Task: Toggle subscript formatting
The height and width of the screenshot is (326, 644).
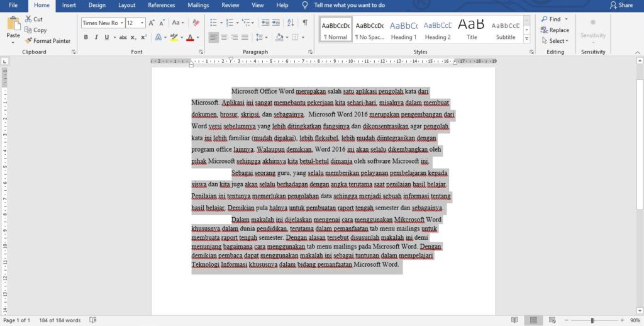Action: (x=133, y=37)
